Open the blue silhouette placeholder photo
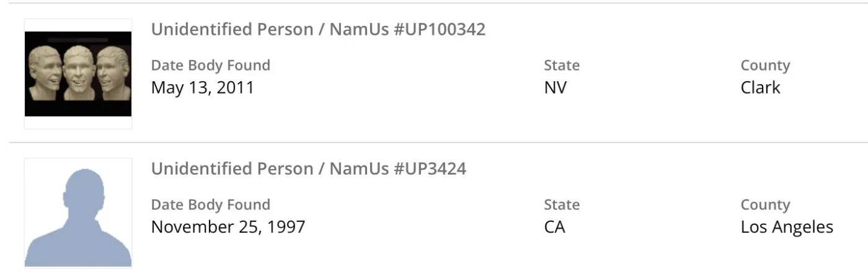 tap(78, 213)
